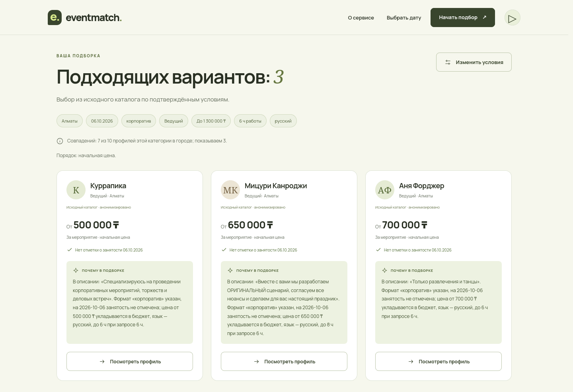The image size is (573, 392).
Task: Click the Начать подбор button
Action: 463,18
